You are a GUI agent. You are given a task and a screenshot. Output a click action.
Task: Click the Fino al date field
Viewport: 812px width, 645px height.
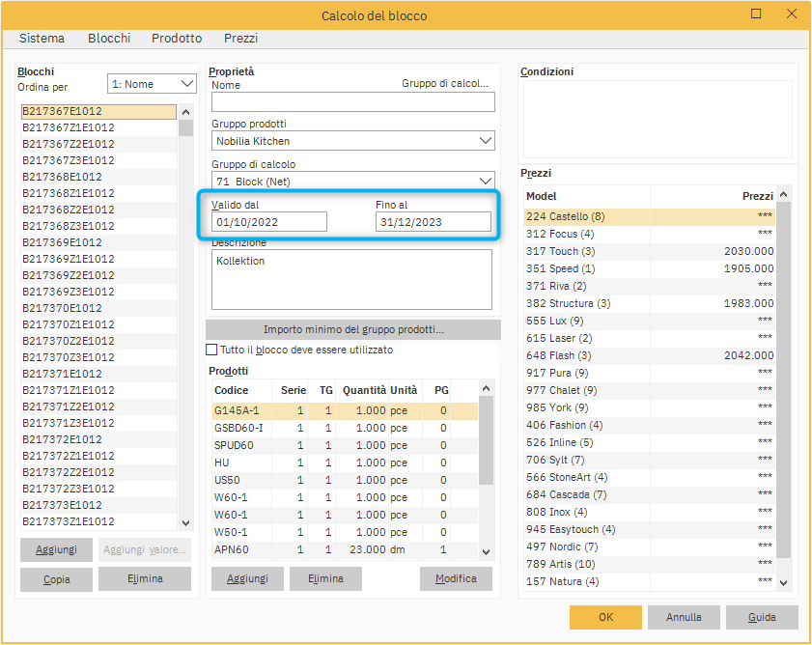(433, 222)
